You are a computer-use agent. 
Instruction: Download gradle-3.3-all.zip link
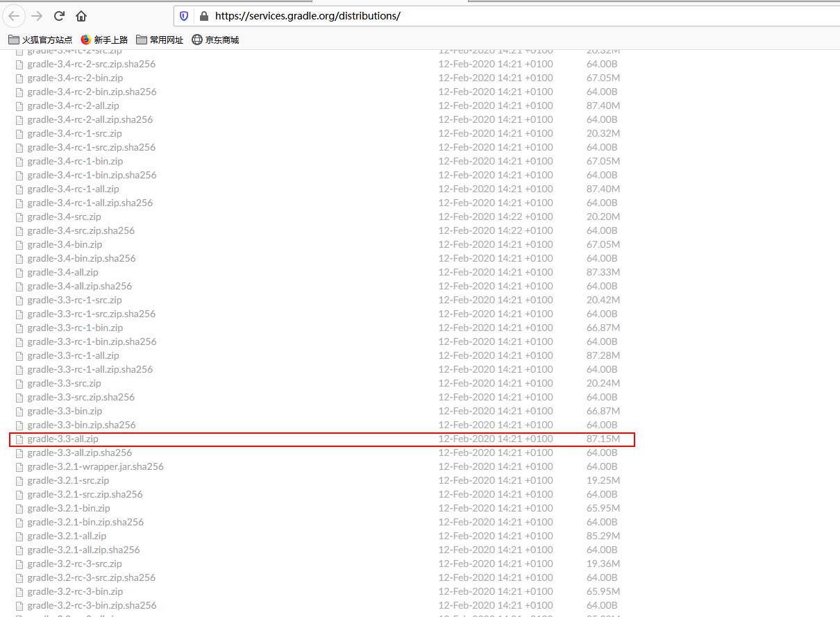(62, 439)
